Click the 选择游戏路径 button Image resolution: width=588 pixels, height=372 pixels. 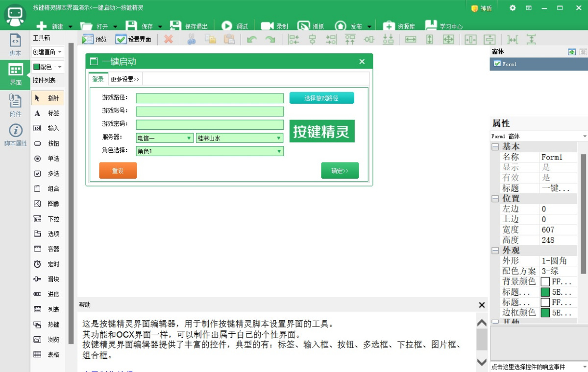(321, 98)
